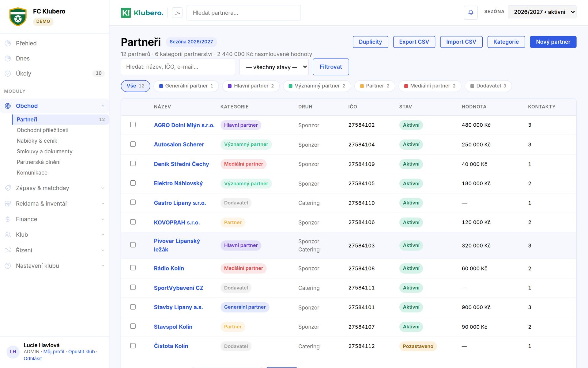Click the Duplicity button

click(370, 42)
